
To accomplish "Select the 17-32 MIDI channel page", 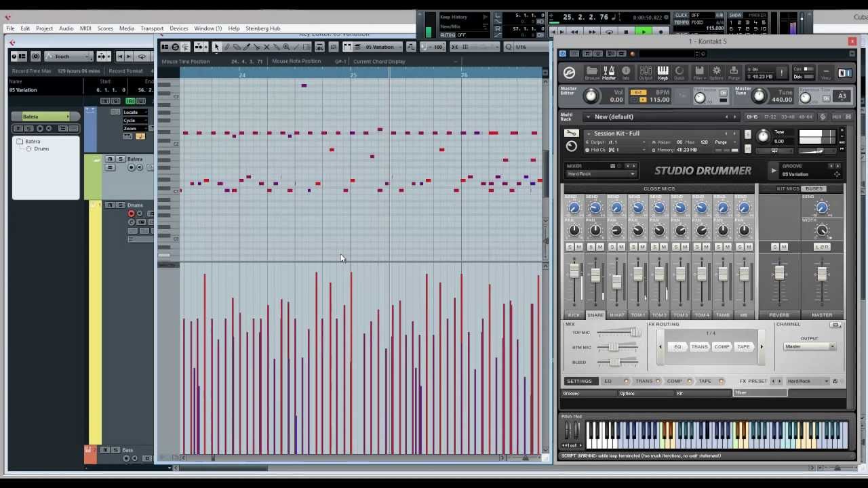I will click(770, 117).
